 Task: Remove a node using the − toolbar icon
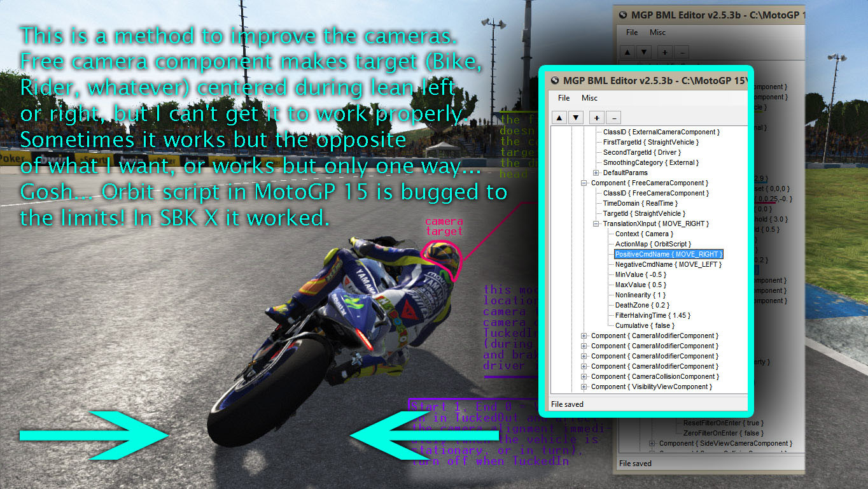pyautogui.click(x=613, y=117)
